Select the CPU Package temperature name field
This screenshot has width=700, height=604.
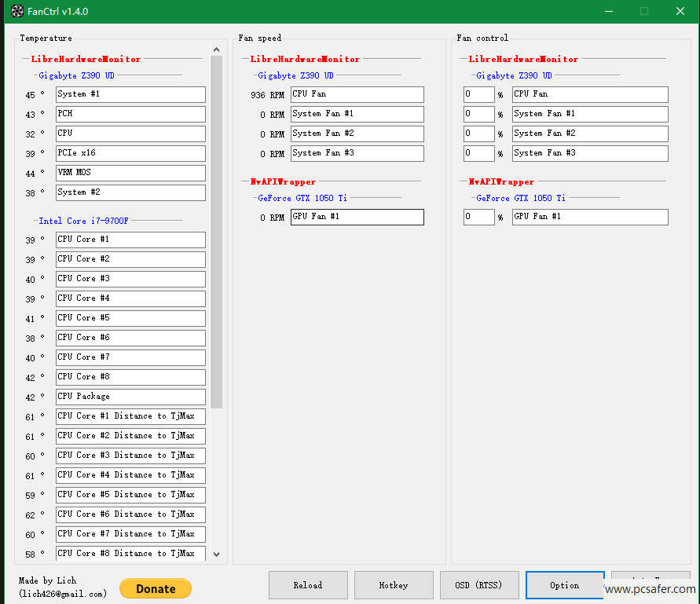130,397
